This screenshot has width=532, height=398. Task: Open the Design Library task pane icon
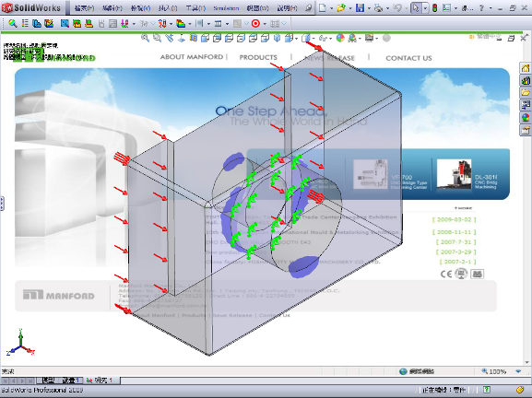[526, 81]
